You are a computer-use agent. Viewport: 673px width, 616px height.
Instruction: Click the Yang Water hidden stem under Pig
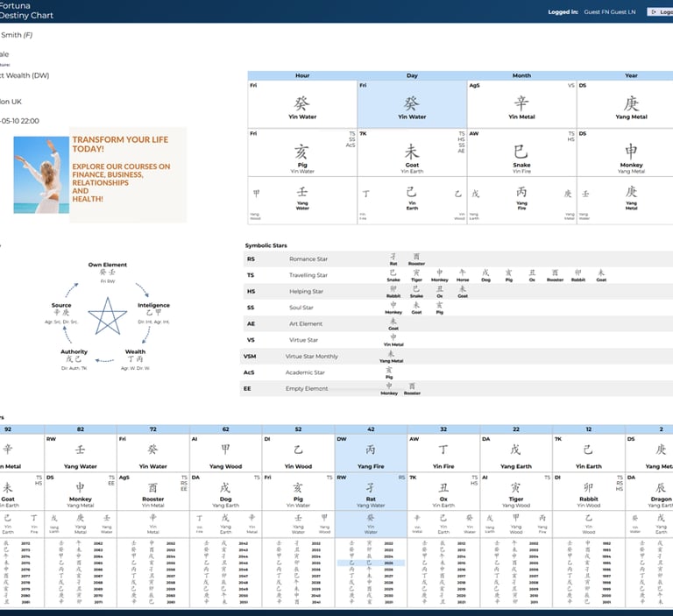302,192
